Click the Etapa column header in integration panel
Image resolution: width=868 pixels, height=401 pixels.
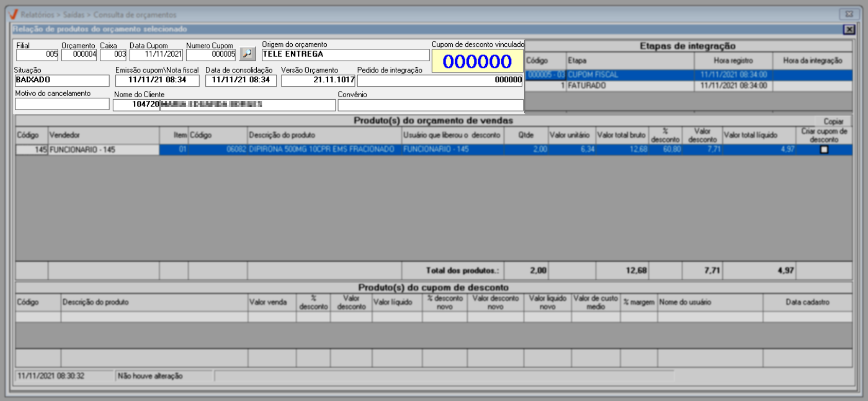tap(629, 61)
